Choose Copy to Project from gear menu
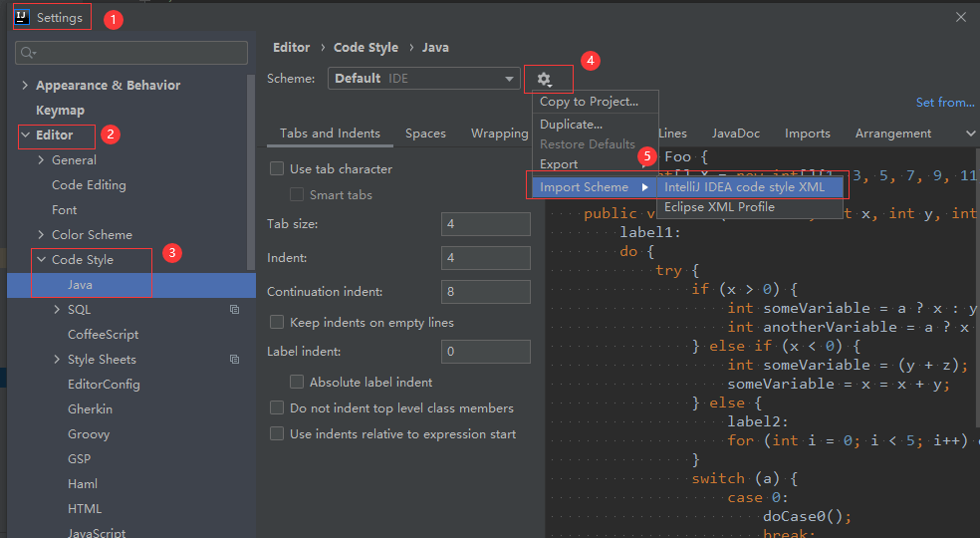Viewport: 980px width, 538px height. point(589,102)
